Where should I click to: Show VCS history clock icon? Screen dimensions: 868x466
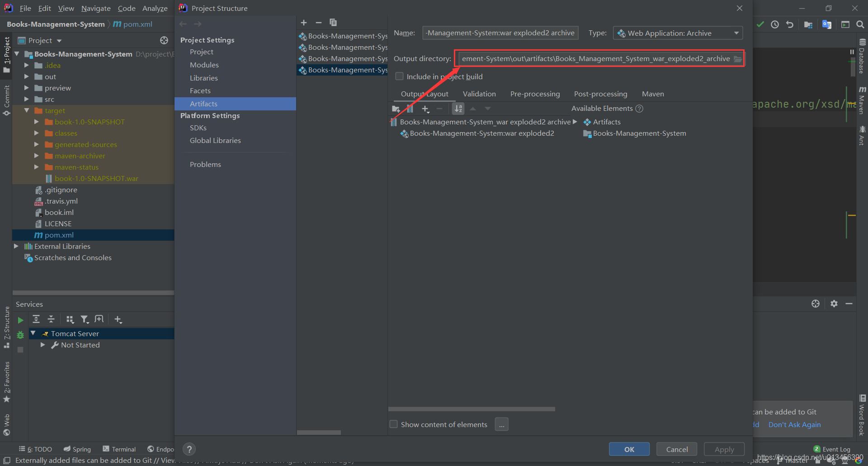775,24
